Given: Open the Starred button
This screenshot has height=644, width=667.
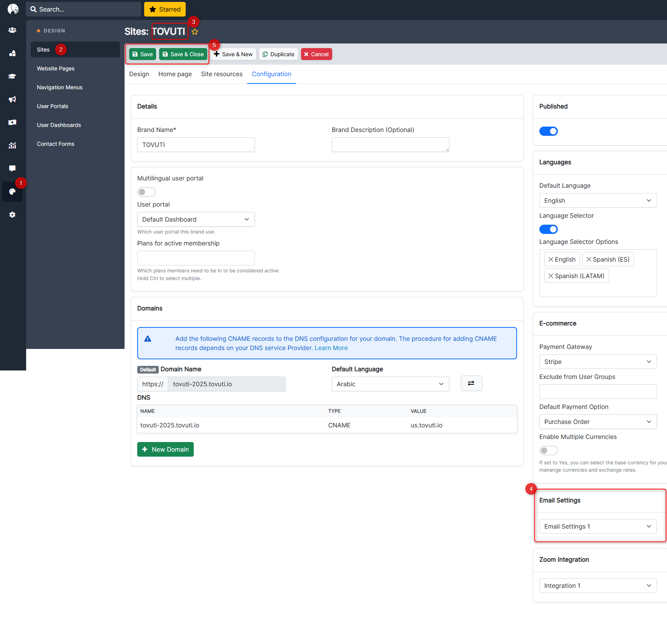Looking at the screenshot, I should click(x=165, y=9).
